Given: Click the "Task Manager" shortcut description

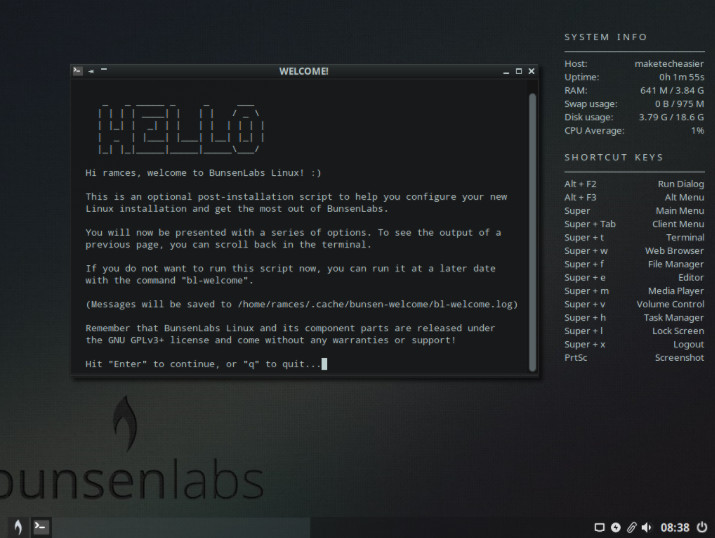Looking at the screenshot, I should point(674,318).
